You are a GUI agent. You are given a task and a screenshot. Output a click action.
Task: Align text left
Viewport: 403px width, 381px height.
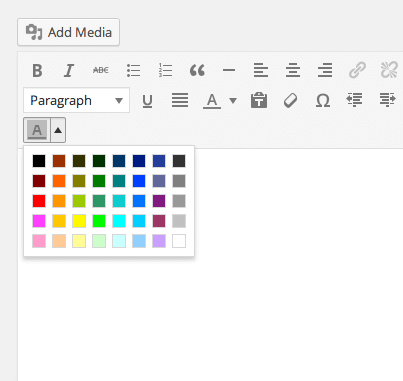pos(261,70)
